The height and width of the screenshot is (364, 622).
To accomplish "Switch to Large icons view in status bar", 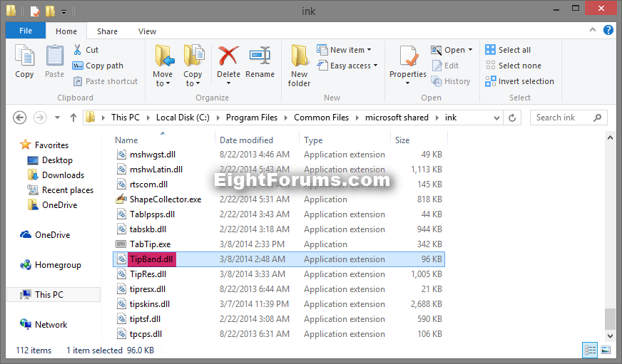I will (x=606, y=350).
